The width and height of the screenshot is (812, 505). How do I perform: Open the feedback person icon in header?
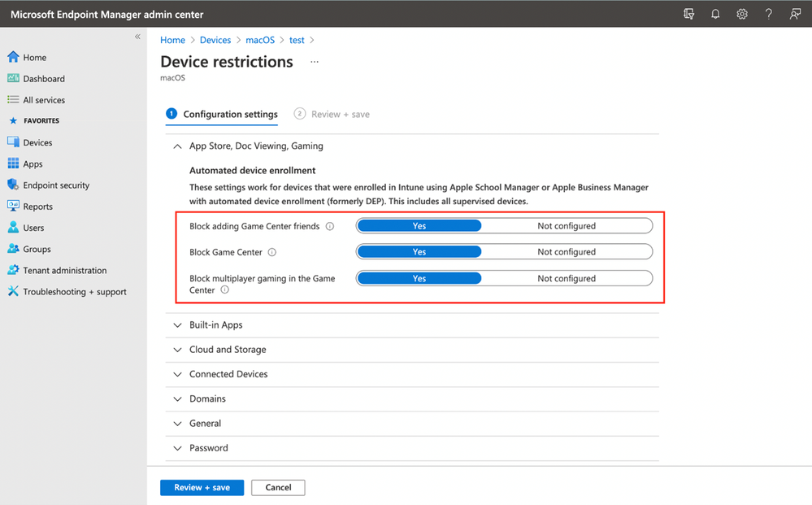(x=795, y=14)
